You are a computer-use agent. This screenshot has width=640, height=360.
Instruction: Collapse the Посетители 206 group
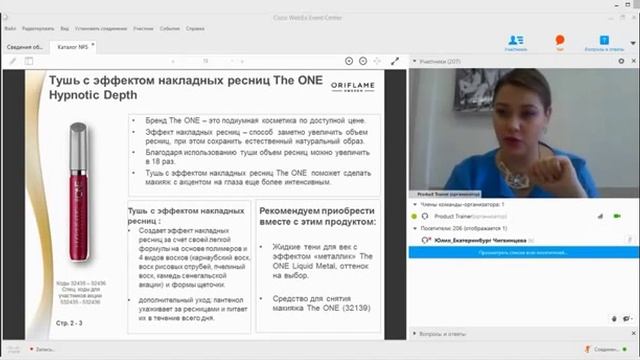pyautogui.click(x=415, y=229)
